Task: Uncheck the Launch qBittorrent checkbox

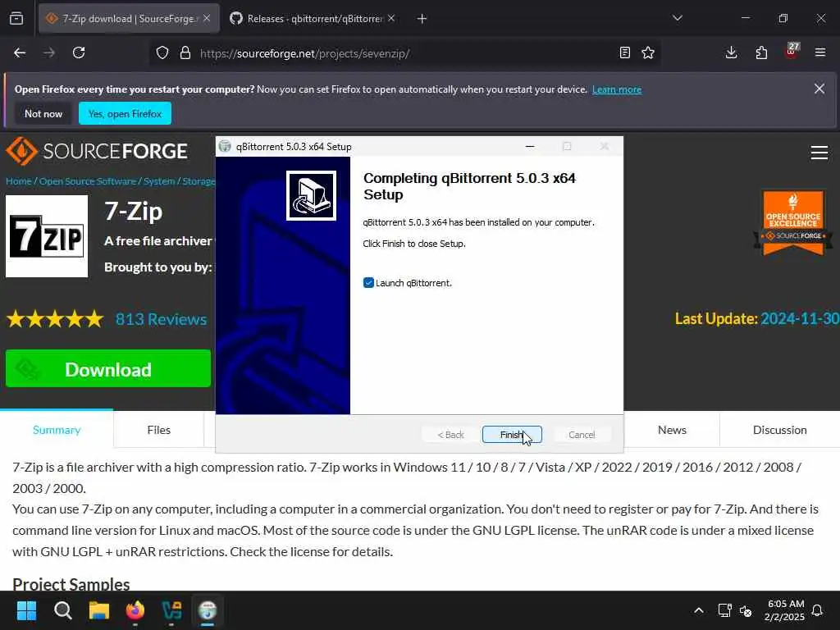Action: (x=368, y=283)
